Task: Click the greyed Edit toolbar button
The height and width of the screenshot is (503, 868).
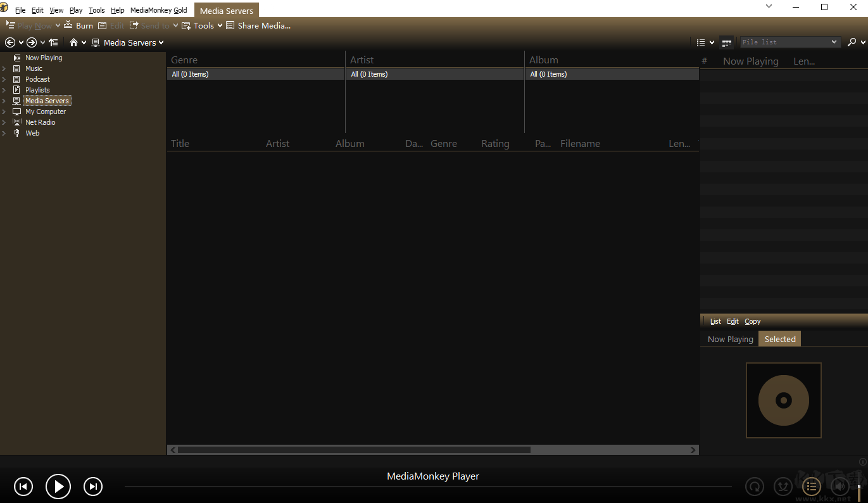Action: tap(111, 26)
